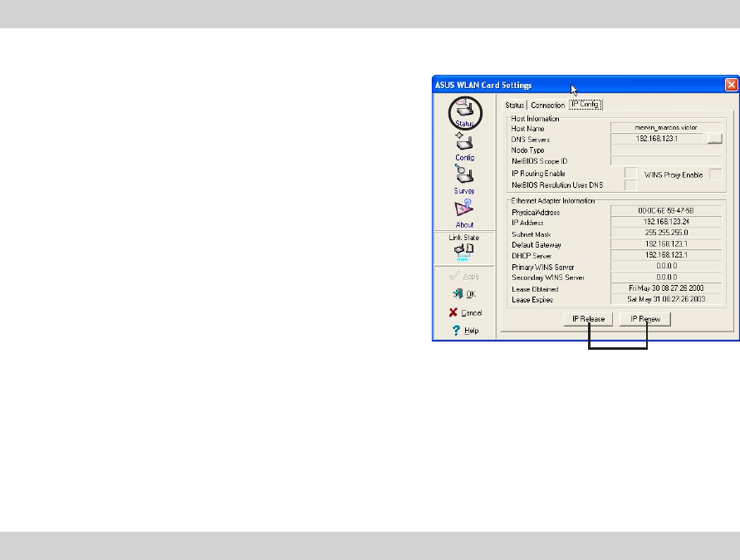Click the Cancel button with red X
The height and width of the screenshot is (560, 740).
point(465,312)
